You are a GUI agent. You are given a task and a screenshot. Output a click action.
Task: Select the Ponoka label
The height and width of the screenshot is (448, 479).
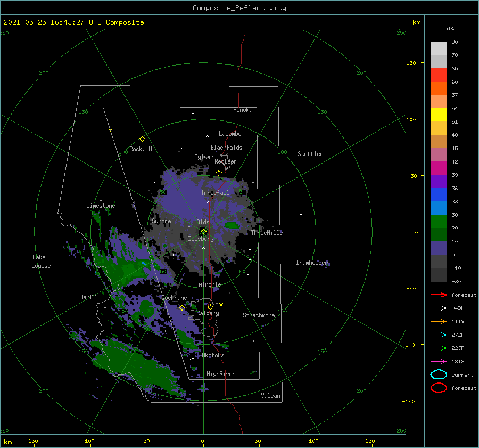[x=243, y=110]
